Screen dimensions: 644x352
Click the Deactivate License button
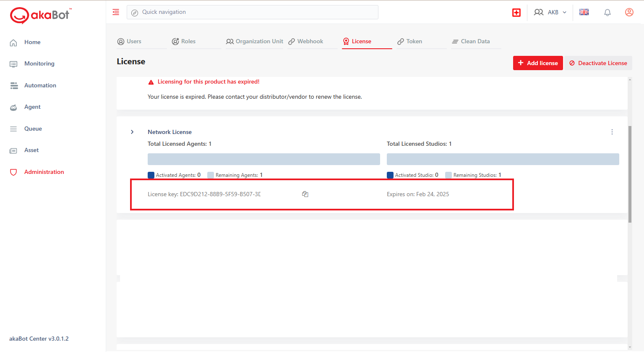point(598,63)
